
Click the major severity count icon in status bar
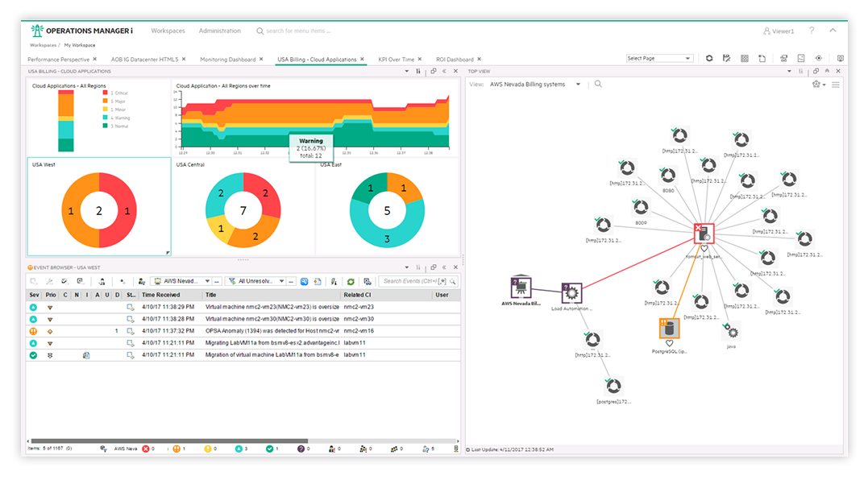pyautogui.click(x=177, y=449)
